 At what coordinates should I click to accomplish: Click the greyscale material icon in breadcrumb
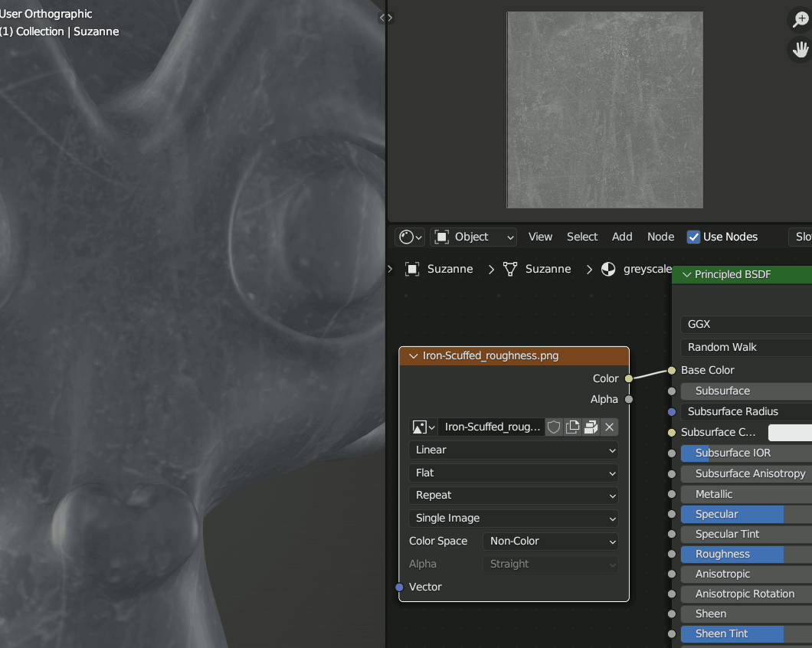[607, 269]
